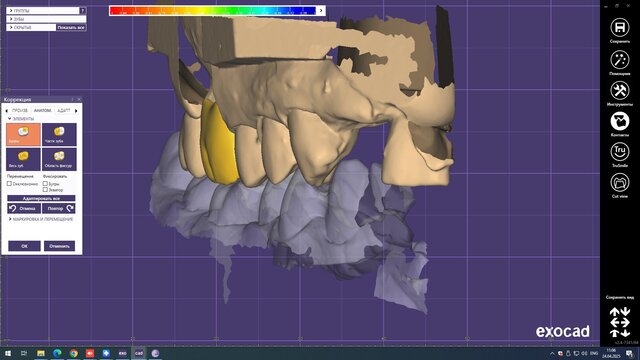Click Адаптировать все button
Screen dimensions: 640x360
[41, 198]
